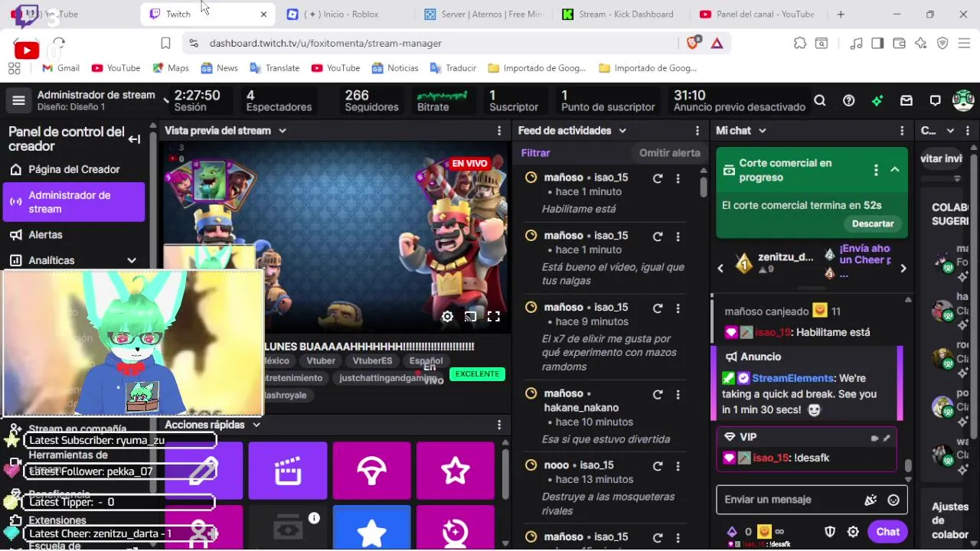
Task: Open options for 'hace 9 minutos' alert
Action: point(678,308)
